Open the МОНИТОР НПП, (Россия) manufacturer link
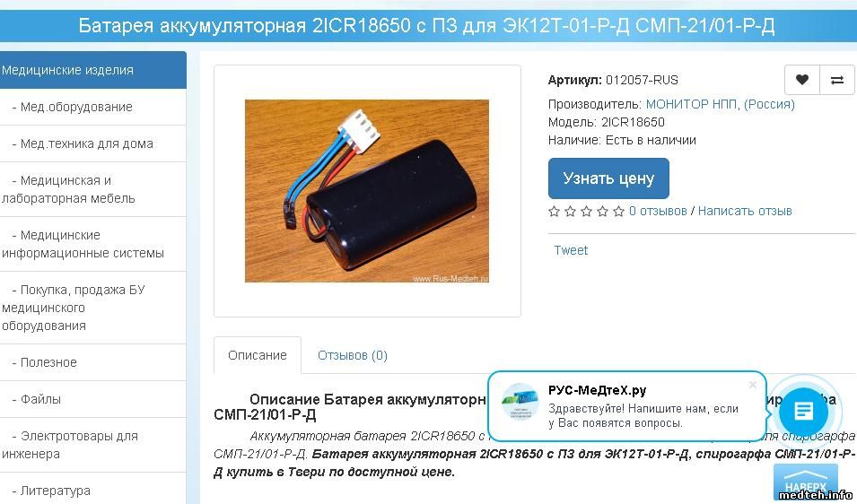857x504 pixels. [x=721, y=104]
